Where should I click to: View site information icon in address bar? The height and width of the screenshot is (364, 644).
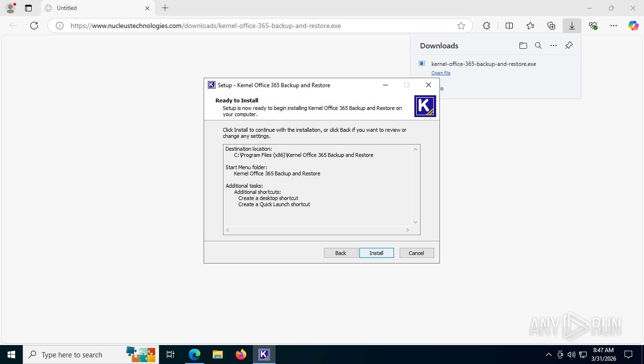(60, 26)
